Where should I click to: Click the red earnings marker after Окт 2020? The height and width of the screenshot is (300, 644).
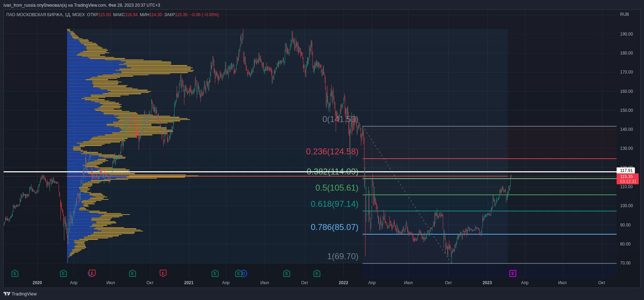163,273
